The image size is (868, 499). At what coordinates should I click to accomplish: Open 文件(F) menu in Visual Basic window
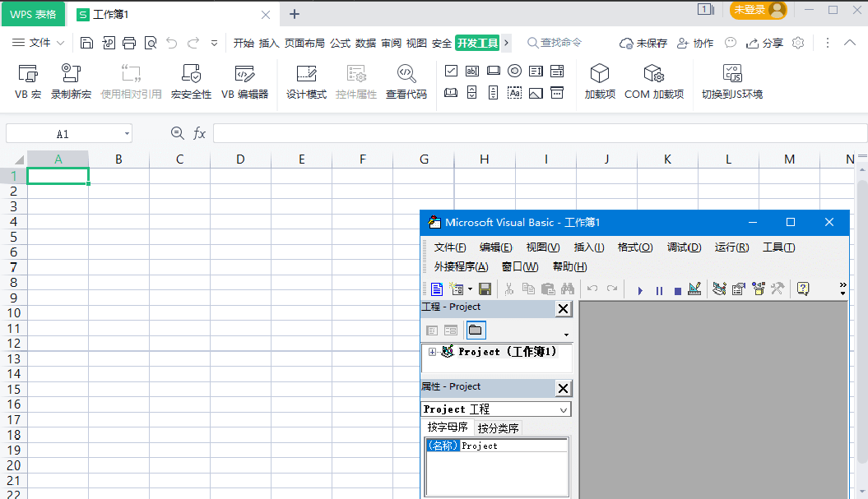[450, 247]
